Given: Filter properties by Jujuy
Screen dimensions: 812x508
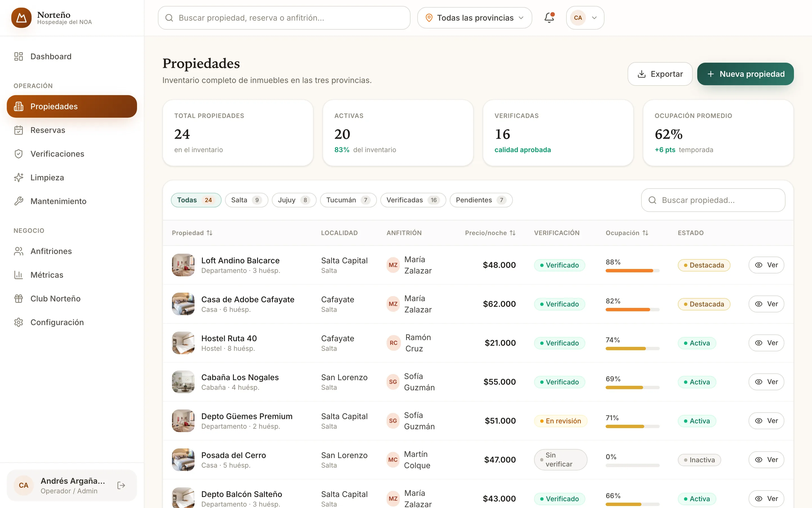Looking at the screenshot, I should pos(294,200).
